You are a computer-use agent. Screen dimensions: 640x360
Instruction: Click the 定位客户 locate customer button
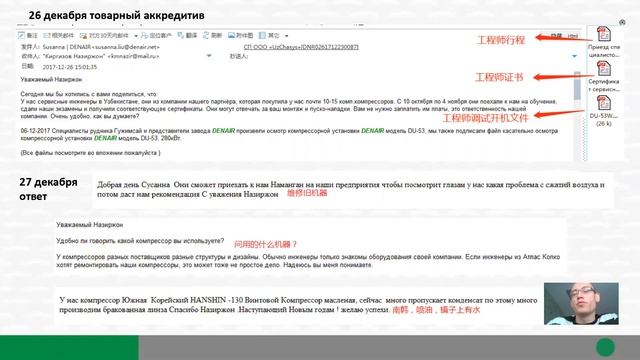156,36
